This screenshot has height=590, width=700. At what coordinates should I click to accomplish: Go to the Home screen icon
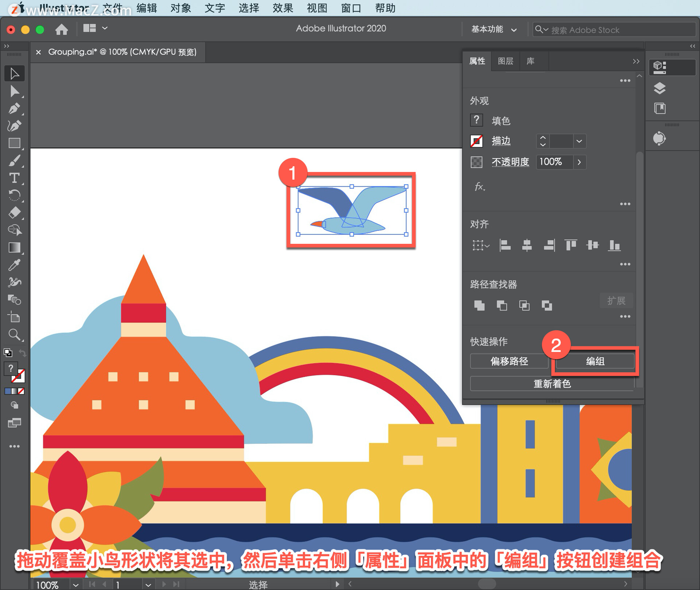click(x=62, y=29)
